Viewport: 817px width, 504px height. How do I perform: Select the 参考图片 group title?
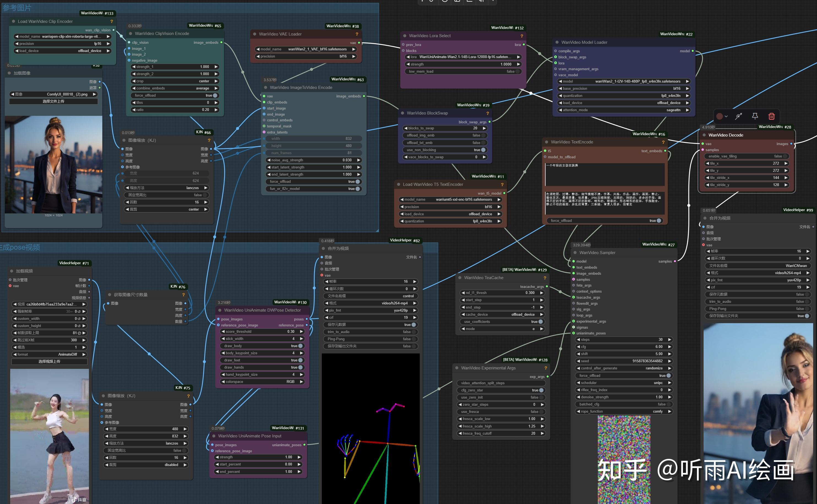tap(17, 7)
